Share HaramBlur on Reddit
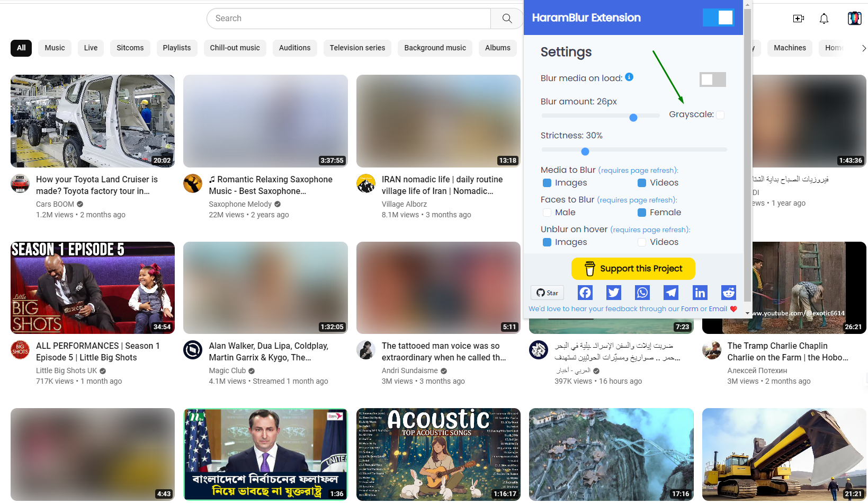Screen dimensions: 868x503 (729, 293)
